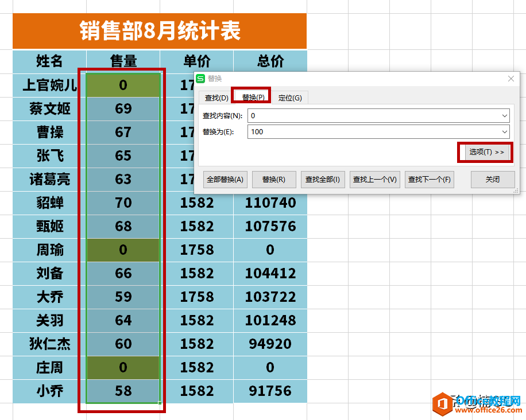This screenshot has height=420, width=526.
Task: Select 庄周's sales cell showing 0
Action: 123,367
